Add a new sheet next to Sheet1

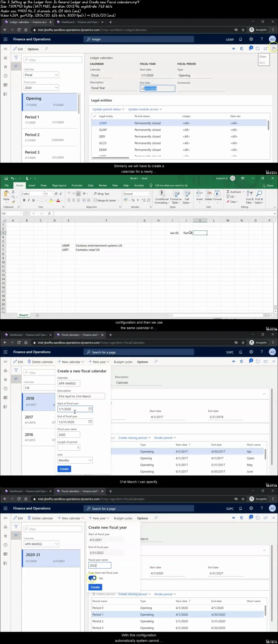pos(37,315)
